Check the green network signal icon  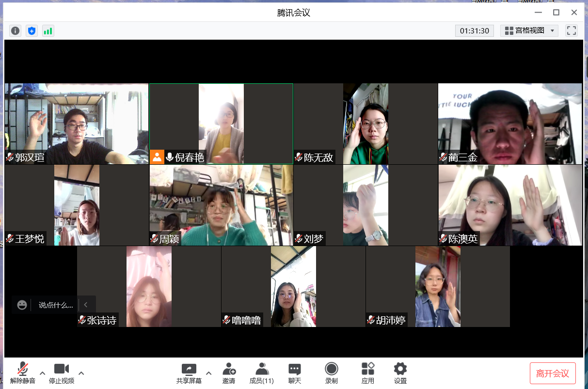(48, 31)
